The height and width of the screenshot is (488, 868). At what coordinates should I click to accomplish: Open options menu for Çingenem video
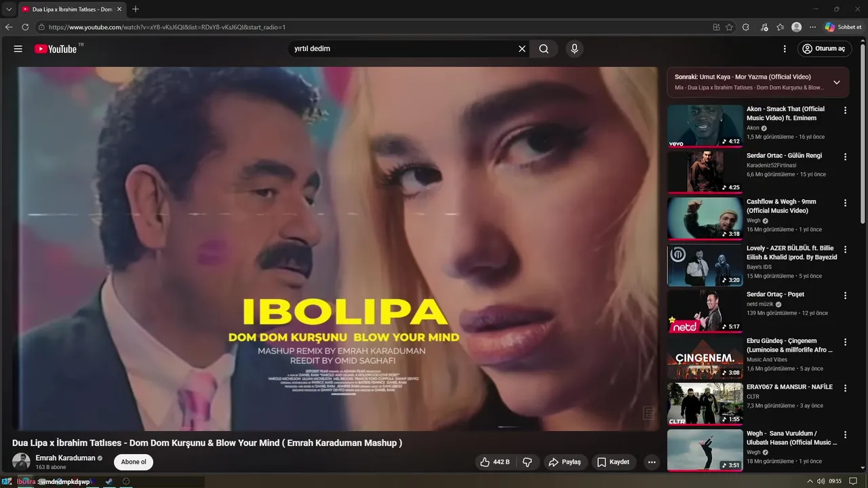(845, 342)
